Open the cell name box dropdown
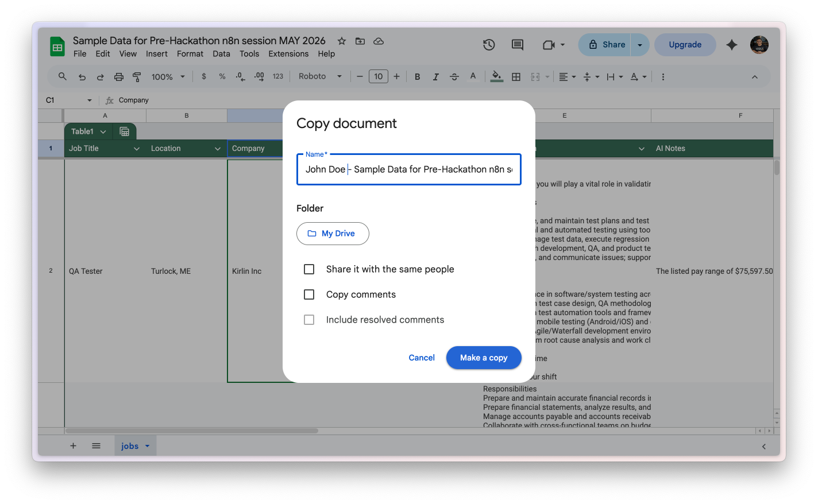The height and width of the screenshot is (504, 818). tap(90, 100)
